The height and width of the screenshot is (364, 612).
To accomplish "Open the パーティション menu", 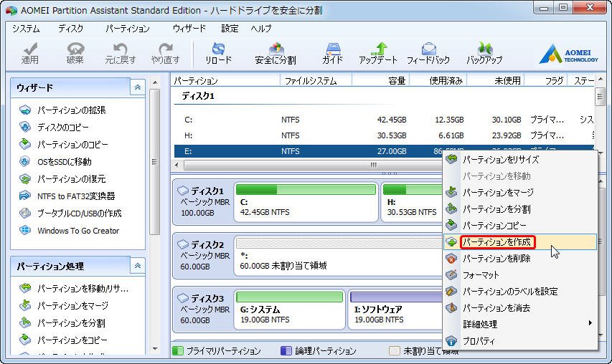I will click(x=127, y=29).
